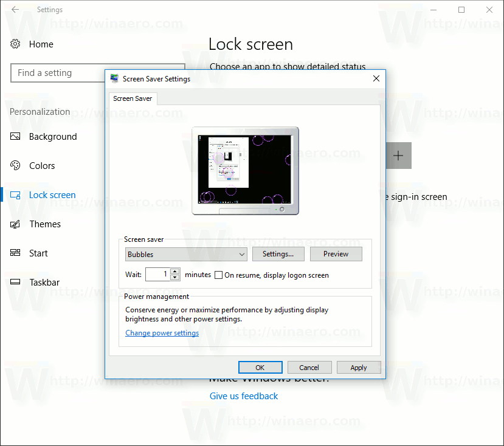
Task: Click the Screen Saver Settings title bar icon
Action: 113,78
